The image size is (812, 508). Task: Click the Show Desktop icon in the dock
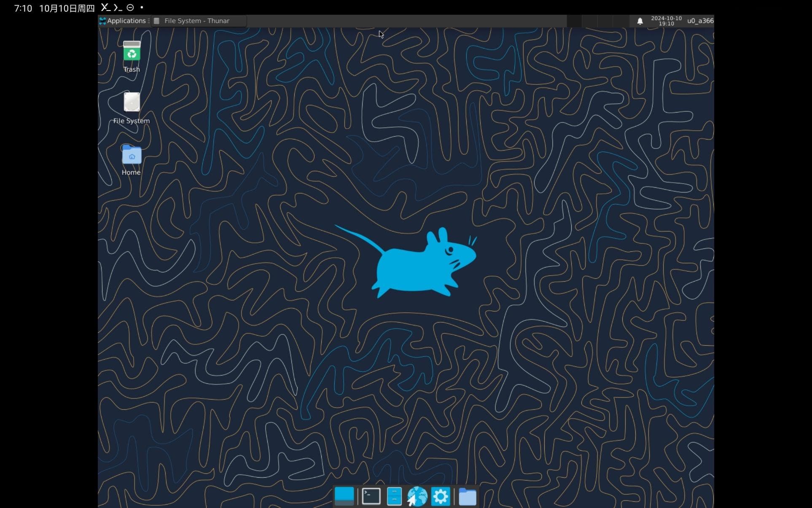(344, 496)
